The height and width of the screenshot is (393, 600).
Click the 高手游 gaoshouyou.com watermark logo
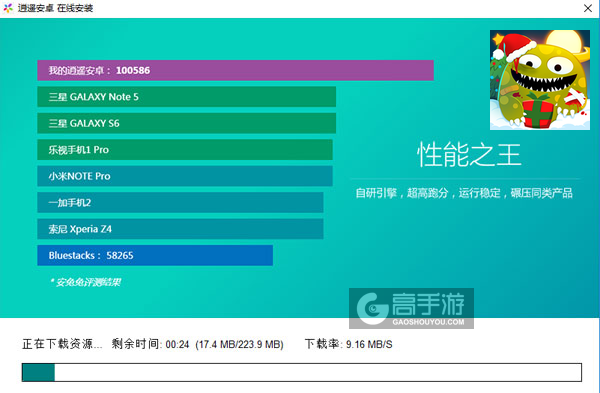pos(411,308)
